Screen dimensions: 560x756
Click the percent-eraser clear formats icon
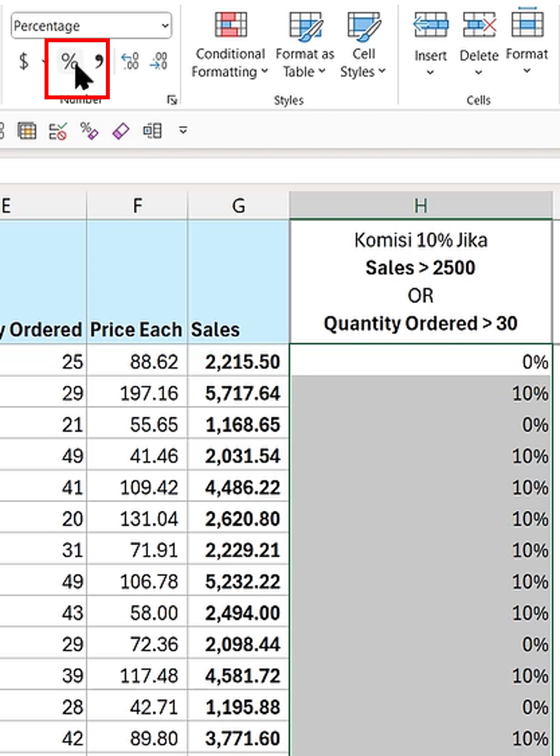[89, 131]
